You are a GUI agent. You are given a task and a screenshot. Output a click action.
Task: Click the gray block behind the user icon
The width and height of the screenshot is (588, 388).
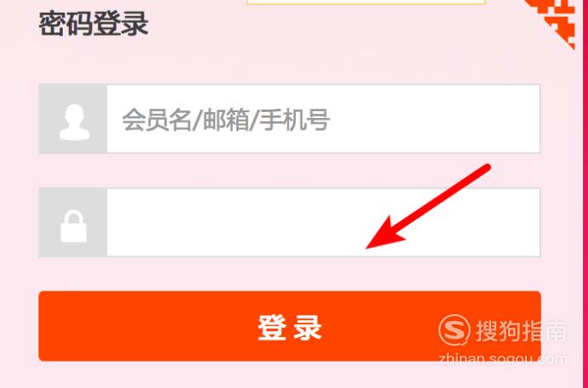[x=73, y=119]
